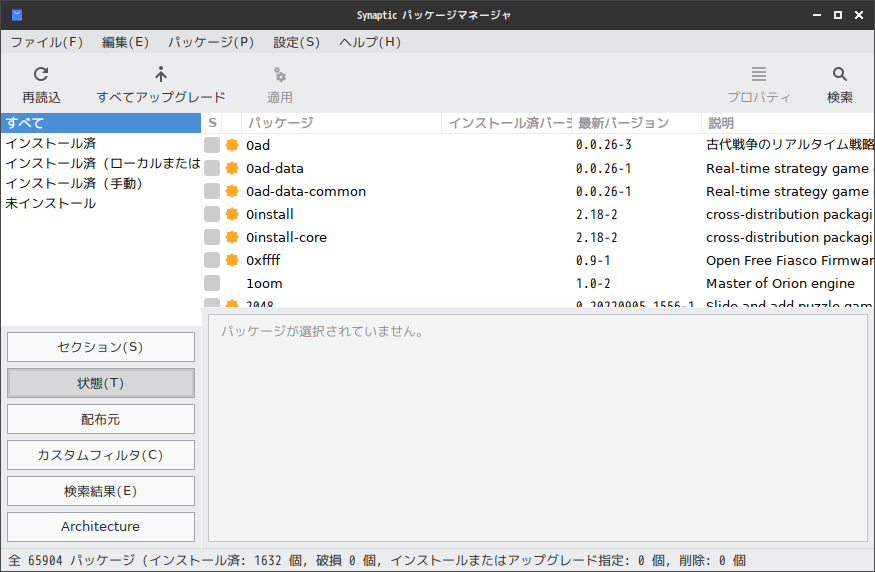
Task: Click the Synaptic app icon in title bar
Action: pyautogui.click(x=17, y=15)
